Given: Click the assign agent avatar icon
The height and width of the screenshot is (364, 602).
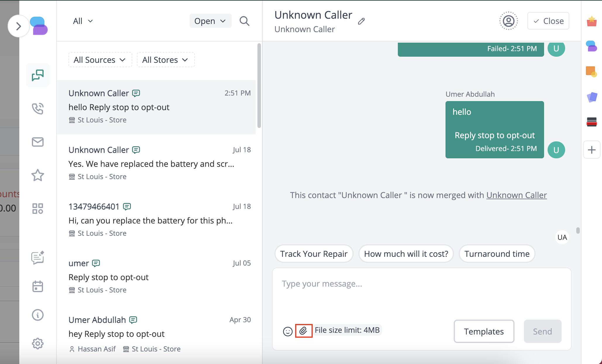Looking at the screenshot, I should coord(508,21).
